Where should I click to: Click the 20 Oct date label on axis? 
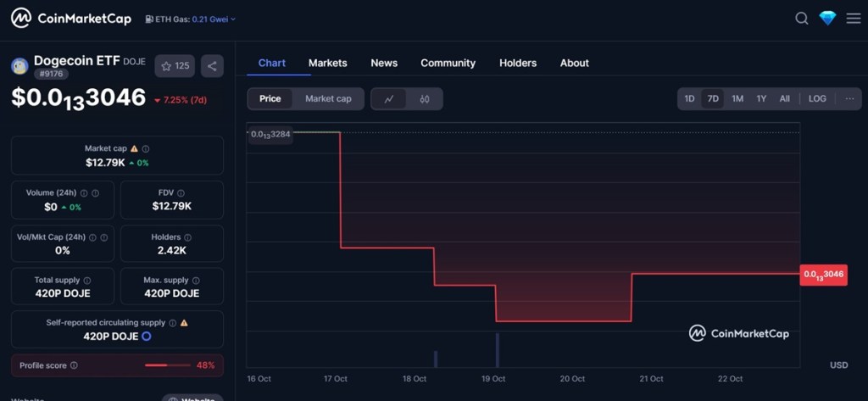click(x=572, y=379)
